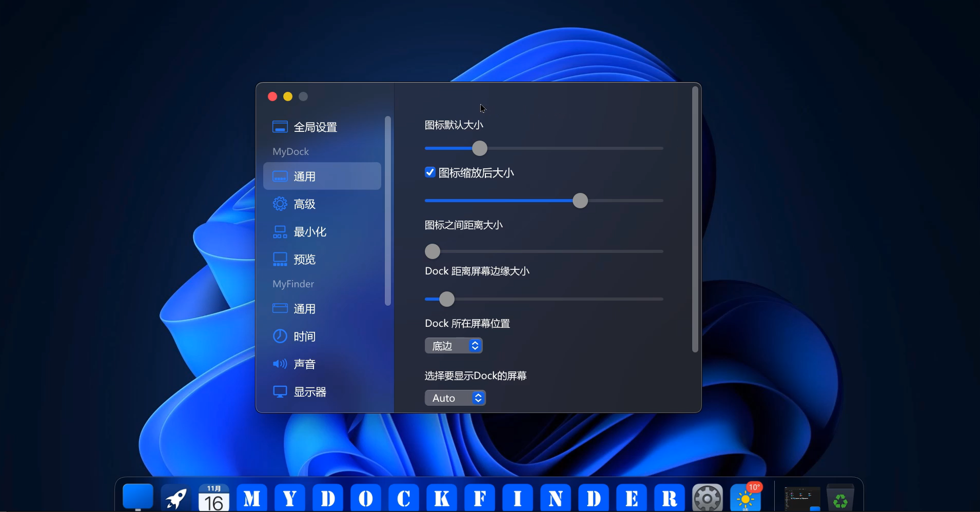Click the sidebar list scrollbar
This screenshot has width=980, height=512.
(388, 211)
